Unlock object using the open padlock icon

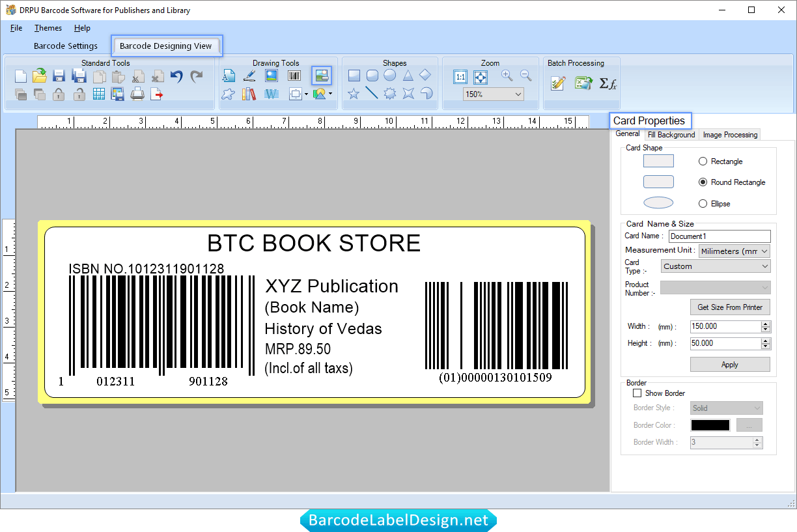(79, 94)
